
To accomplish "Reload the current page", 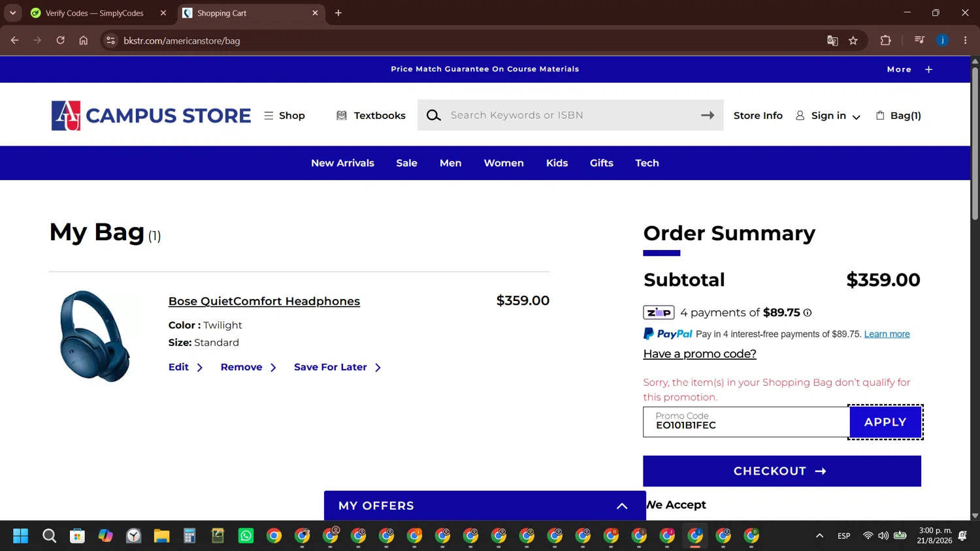I will [x=60, y=40].
